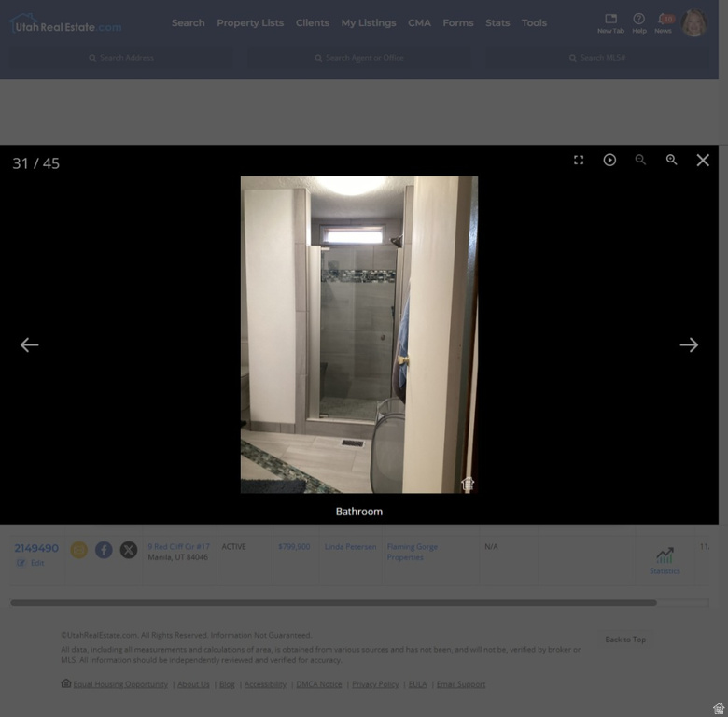
Task: Close the photo lightbox viewer
Action: (x=703, y=161)
